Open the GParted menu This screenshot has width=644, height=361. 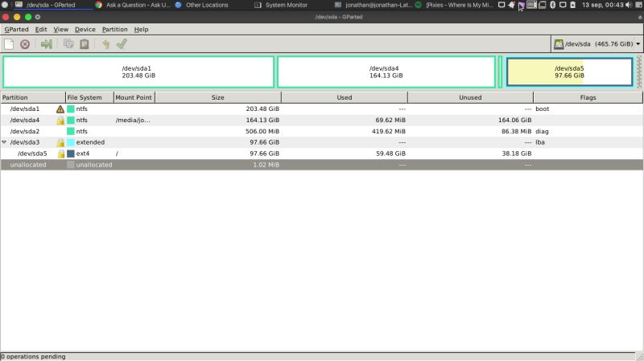click(16, 30)
